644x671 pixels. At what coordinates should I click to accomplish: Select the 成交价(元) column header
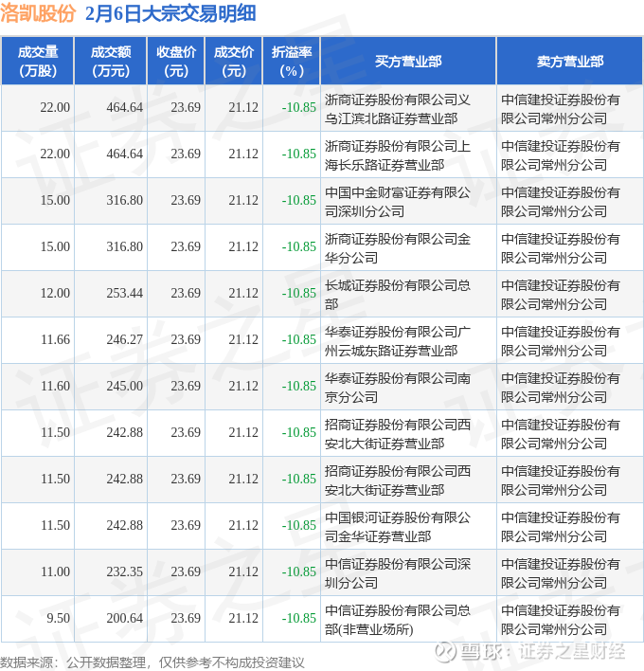[234, 62]
